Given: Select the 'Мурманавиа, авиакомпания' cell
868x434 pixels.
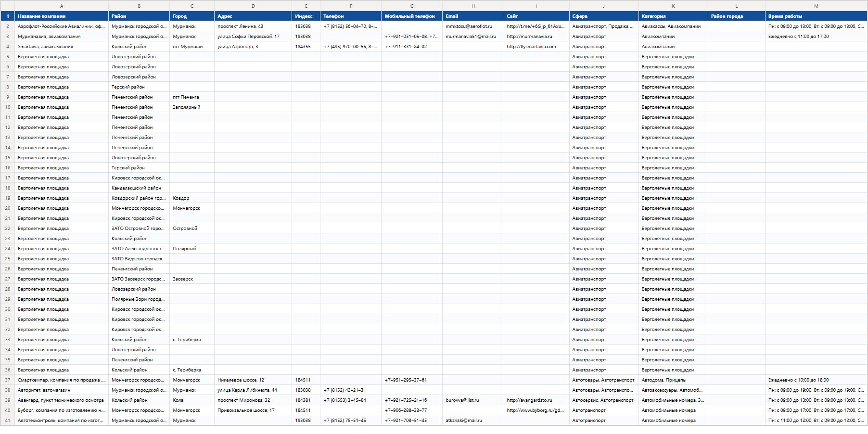Looking at the screenshot, I should [62, 37].
